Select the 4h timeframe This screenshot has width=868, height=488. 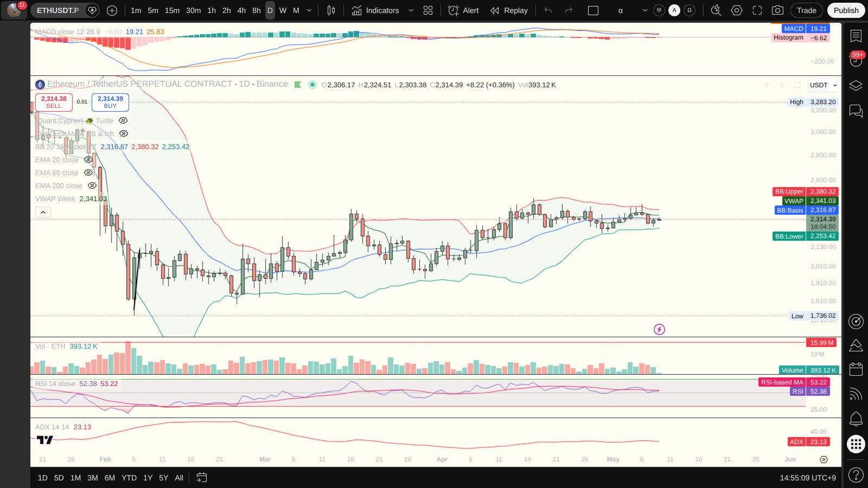pyautogui.click(x=241, y=10)
